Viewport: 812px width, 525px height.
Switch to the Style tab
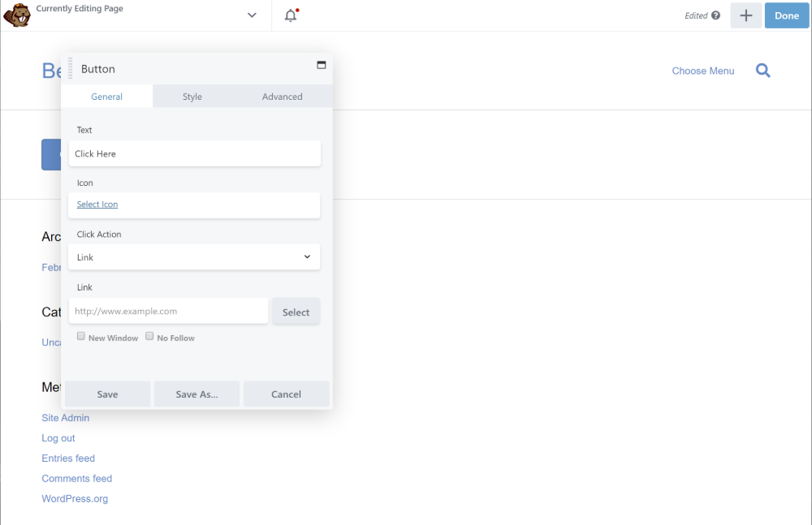pos(192,97)
